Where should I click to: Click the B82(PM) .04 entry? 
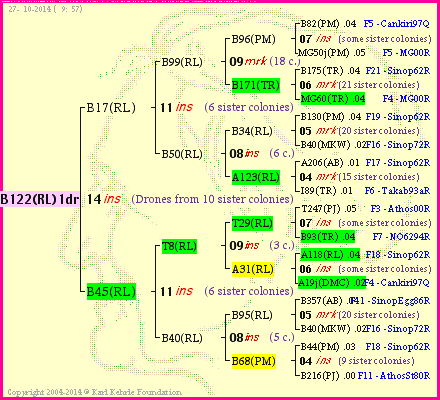[328, 24]
